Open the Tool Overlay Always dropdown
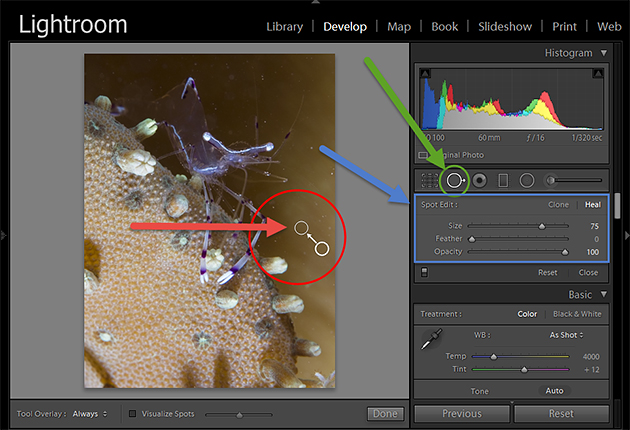Screen dimensions: 630x430 click(x=90, y=414)
